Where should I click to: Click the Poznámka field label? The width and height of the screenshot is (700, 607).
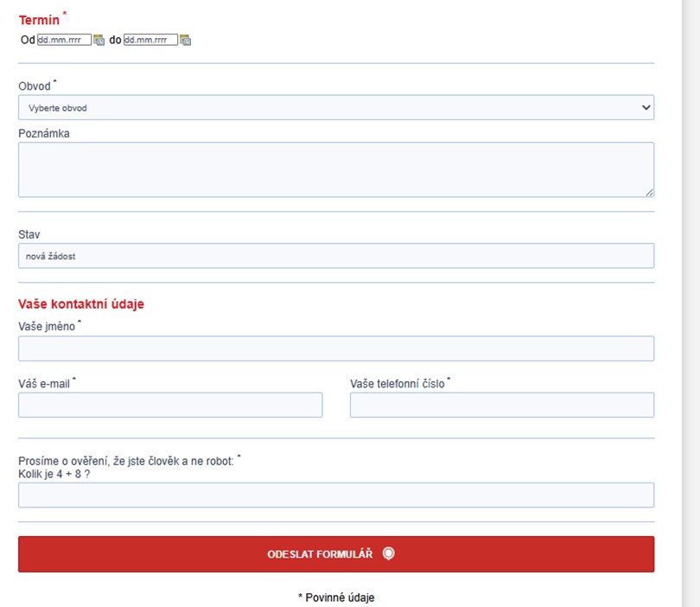click(x=44, y=133)
